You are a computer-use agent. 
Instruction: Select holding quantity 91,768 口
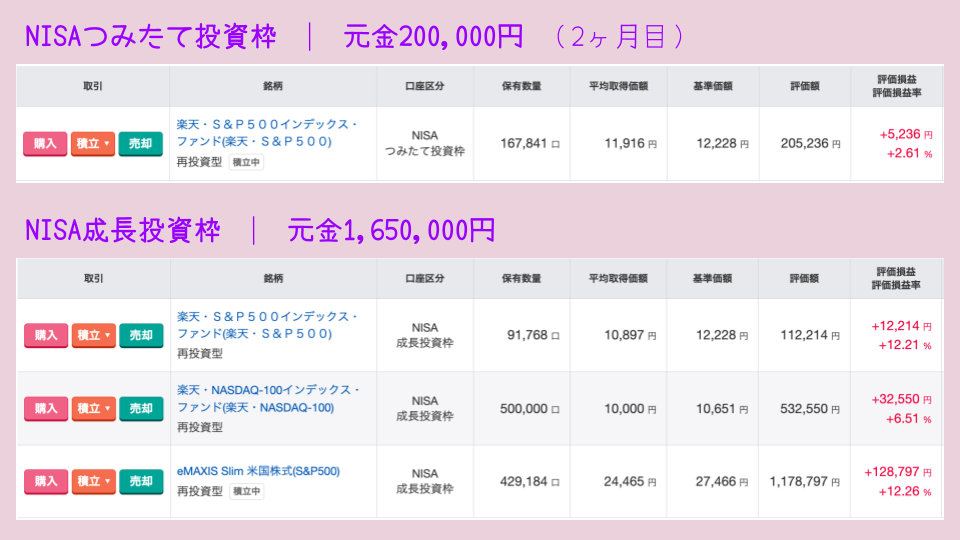[x=533, y=335]
